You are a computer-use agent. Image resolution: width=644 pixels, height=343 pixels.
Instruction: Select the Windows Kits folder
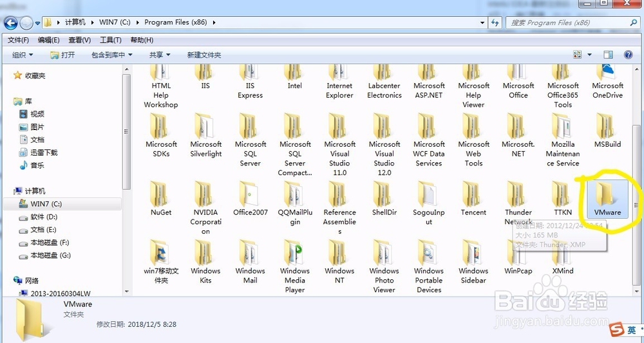coord(205,263)
